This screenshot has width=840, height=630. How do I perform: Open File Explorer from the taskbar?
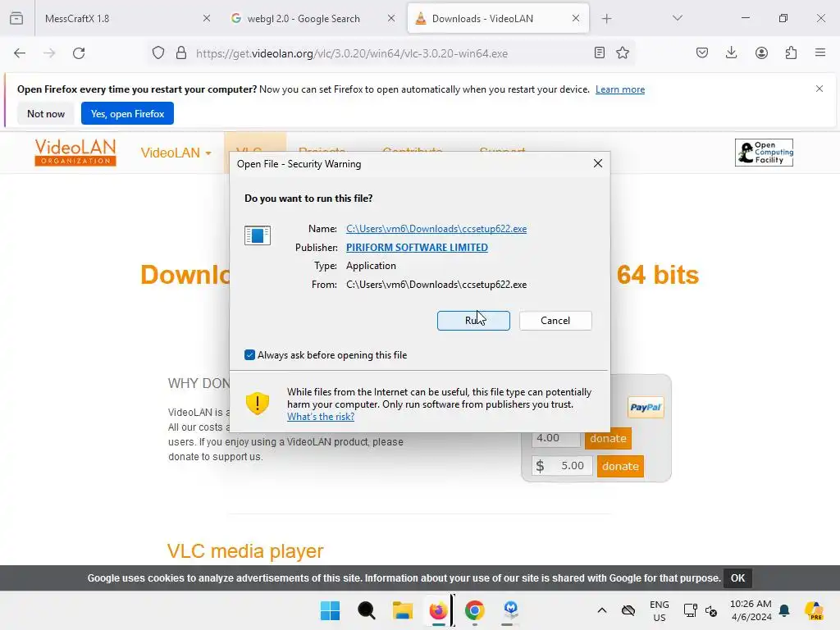pyautogui.click(x=402, y=610)
